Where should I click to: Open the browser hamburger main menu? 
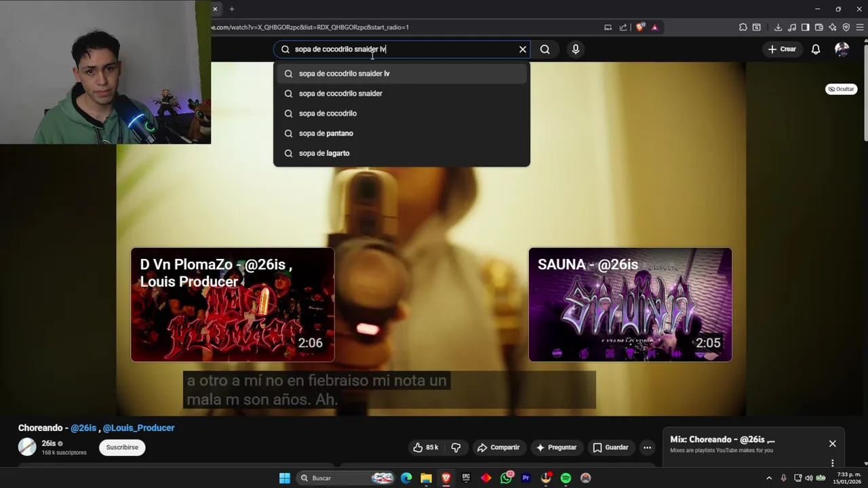click(x=861, y=28)
